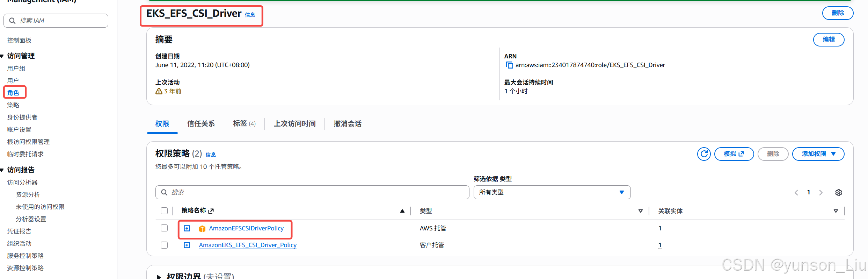Collapse the 访问报告 sidebar section
Screen dimensions: 868x279
(x=2, y=170)
